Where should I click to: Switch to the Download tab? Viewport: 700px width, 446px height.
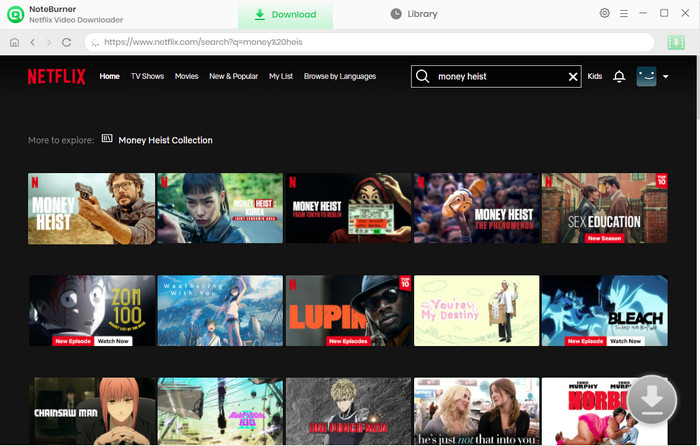(285, 14)
